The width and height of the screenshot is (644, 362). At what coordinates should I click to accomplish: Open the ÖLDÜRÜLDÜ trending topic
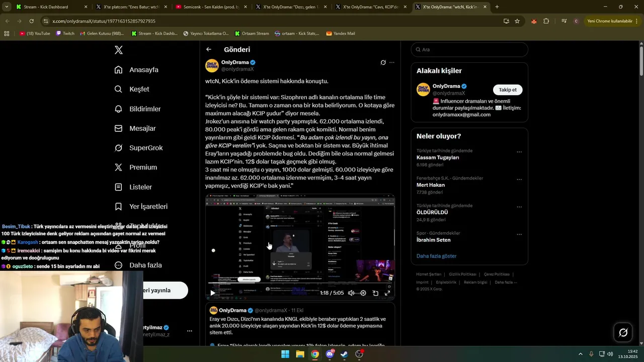tap(432, 212)
